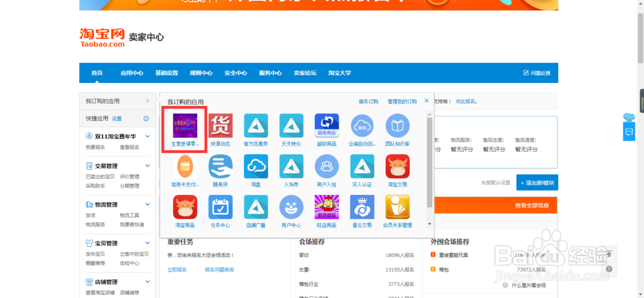Open the 团队知识库 app

[x=397, y=126]
